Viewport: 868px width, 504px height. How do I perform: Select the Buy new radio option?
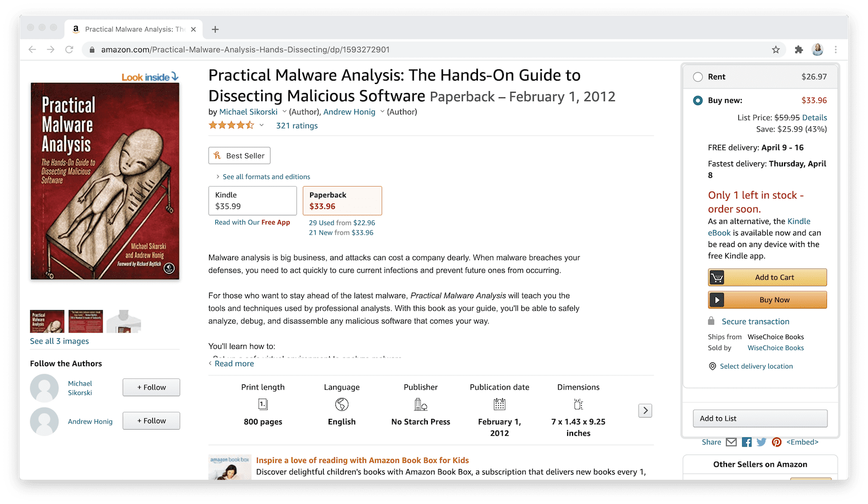[698, 100]
